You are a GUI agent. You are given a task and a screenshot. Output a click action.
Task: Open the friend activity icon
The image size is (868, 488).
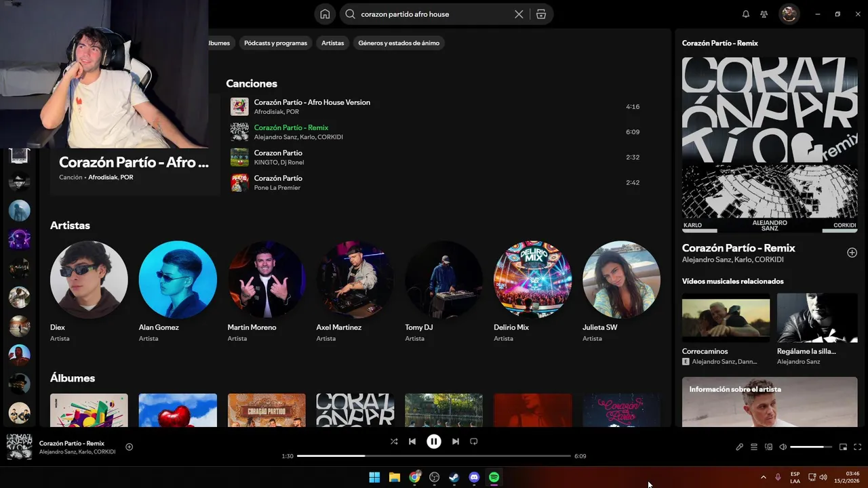(764, 14)
